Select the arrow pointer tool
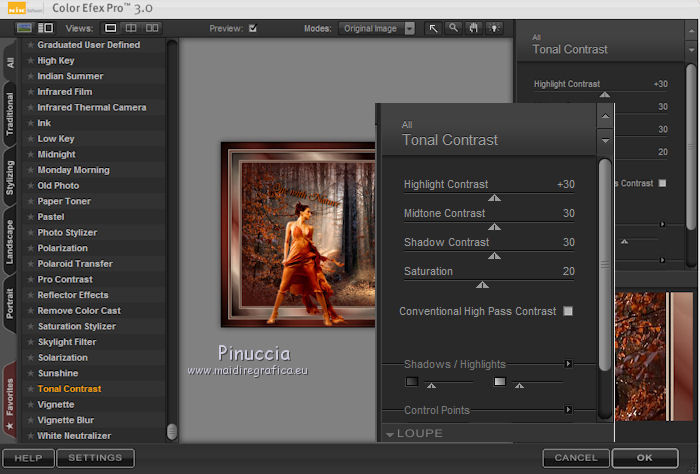Image resolution: width=700 pixels, height=474 pixels. pyautogui.click(x=435, y=28)
